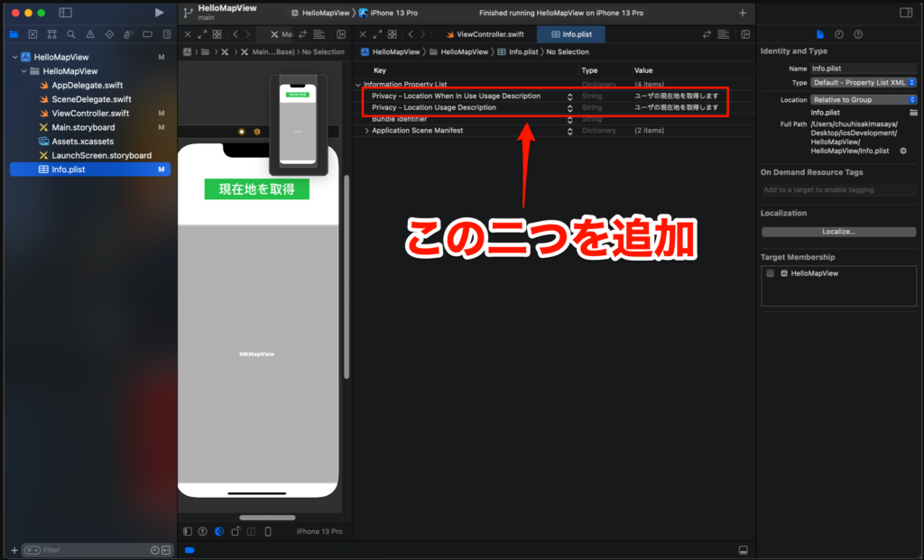Expand the Application Scene Manifest row
Image resolution: width=924 pixels, height=560 pixels.
click(365, 130)
